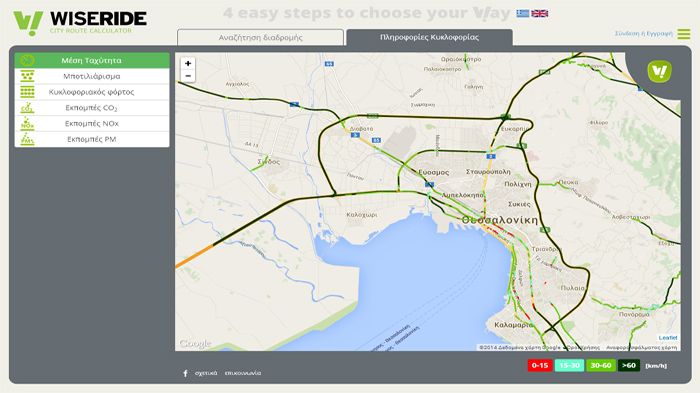
Task: Switch language with the Greek flag
Action: [522, 13]
